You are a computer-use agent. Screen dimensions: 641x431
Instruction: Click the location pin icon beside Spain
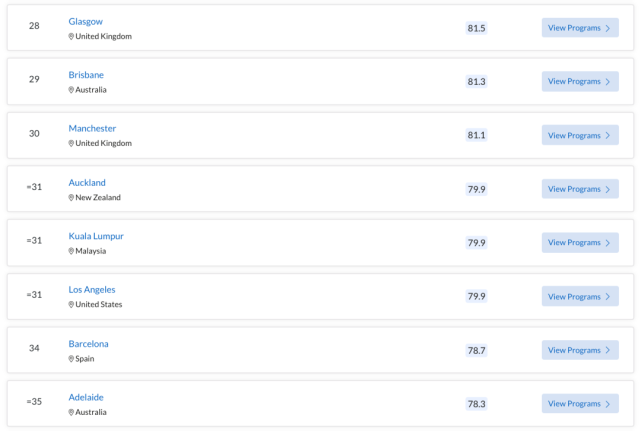pos(71,359)
